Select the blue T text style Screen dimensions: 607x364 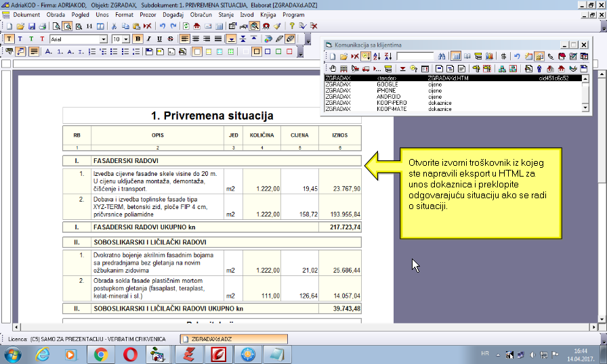pyautogui.click(x=20, y=39)
